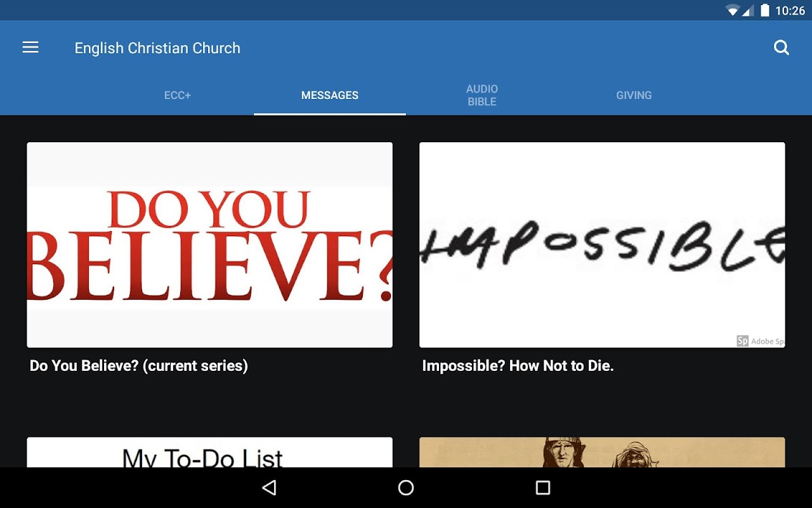This screenshot has width=812, height=508.
Task: Tap the Android back button
Action: tap(269, 488)
